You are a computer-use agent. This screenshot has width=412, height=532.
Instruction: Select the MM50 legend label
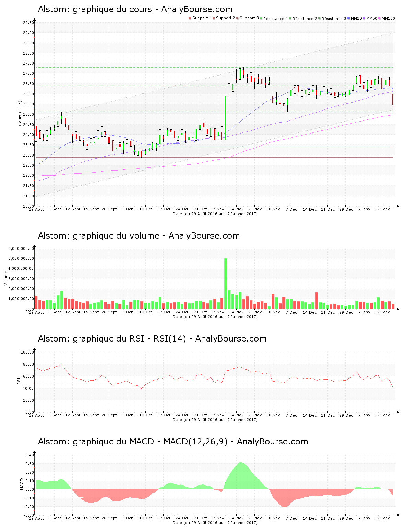(372, 18)
